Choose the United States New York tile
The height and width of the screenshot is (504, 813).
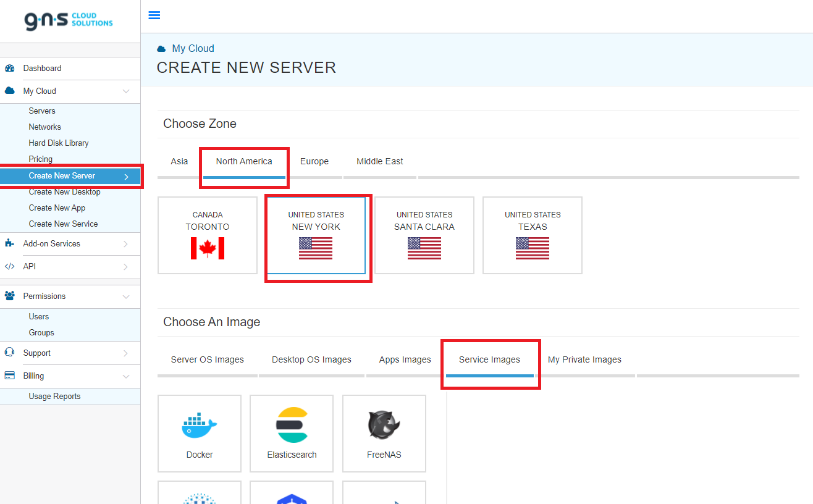316,235
